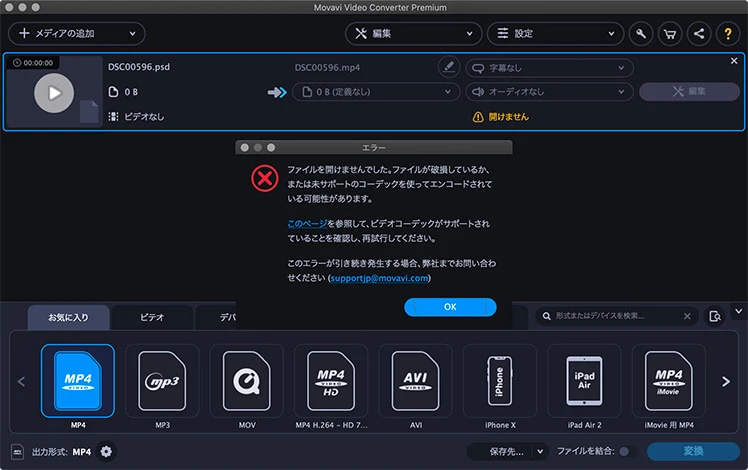Show next presets with right arrow
748x470 pixels.
[x=726, y=382]
